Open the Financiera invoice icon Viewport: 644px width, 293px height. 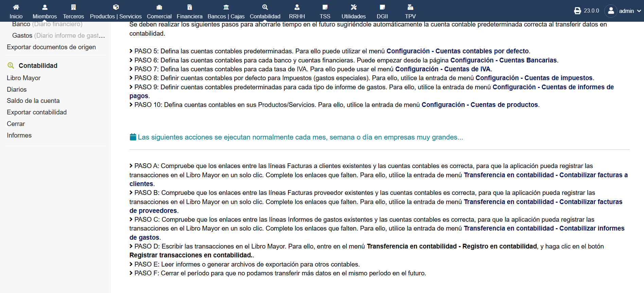190,7
